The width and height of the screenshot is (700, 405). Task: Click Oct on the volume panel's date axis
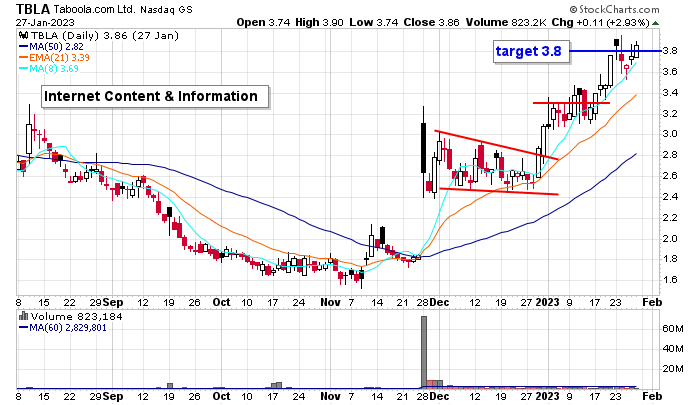click(x=221, y=396)
